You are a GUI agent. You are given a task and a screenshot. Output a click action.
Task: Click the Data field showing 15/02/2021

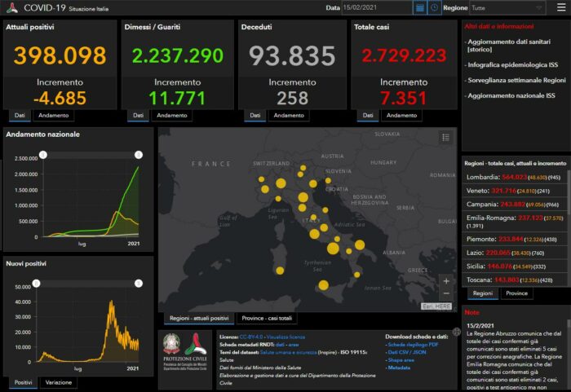click(x=377, y=7)
